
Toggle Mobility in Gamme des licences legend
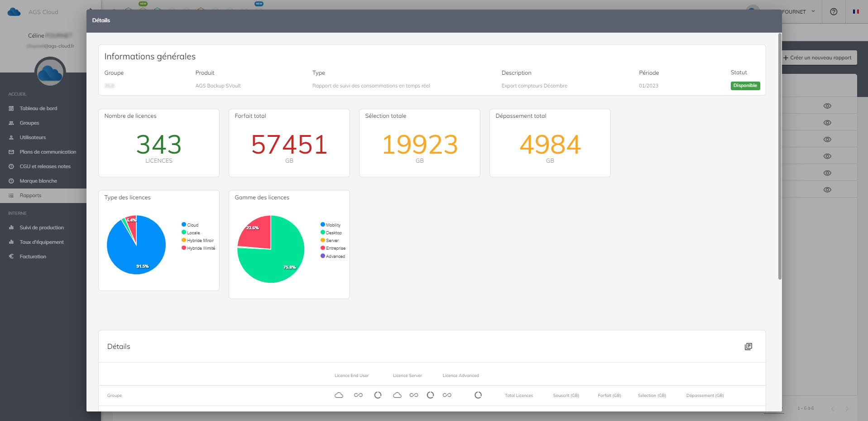tap(331, 225)
